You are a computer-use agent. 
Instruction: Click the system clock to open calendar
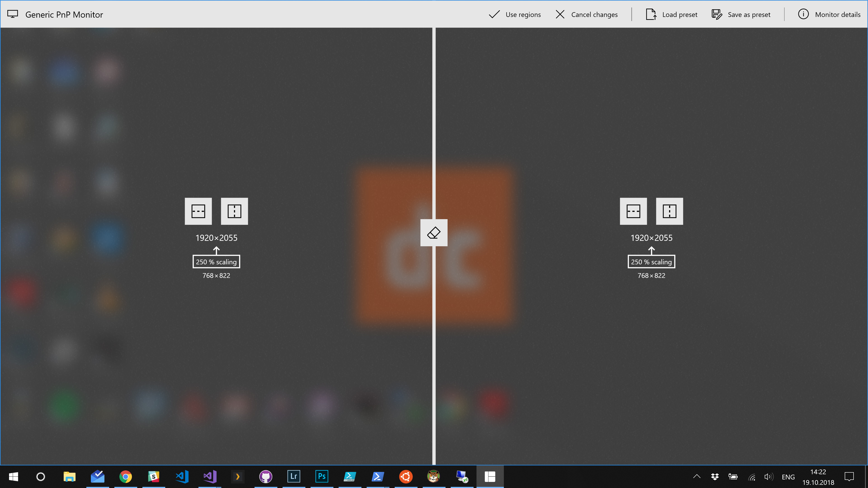(821, 477)
